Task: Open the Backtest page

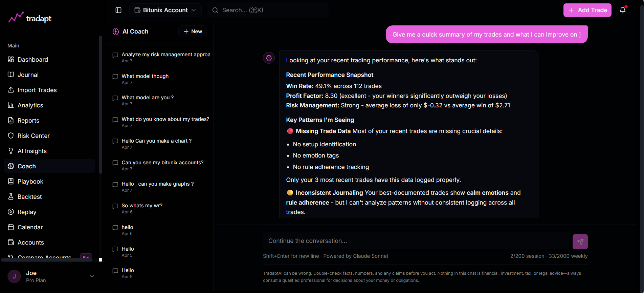Action: pyautogui.click(x=29, y=197)
